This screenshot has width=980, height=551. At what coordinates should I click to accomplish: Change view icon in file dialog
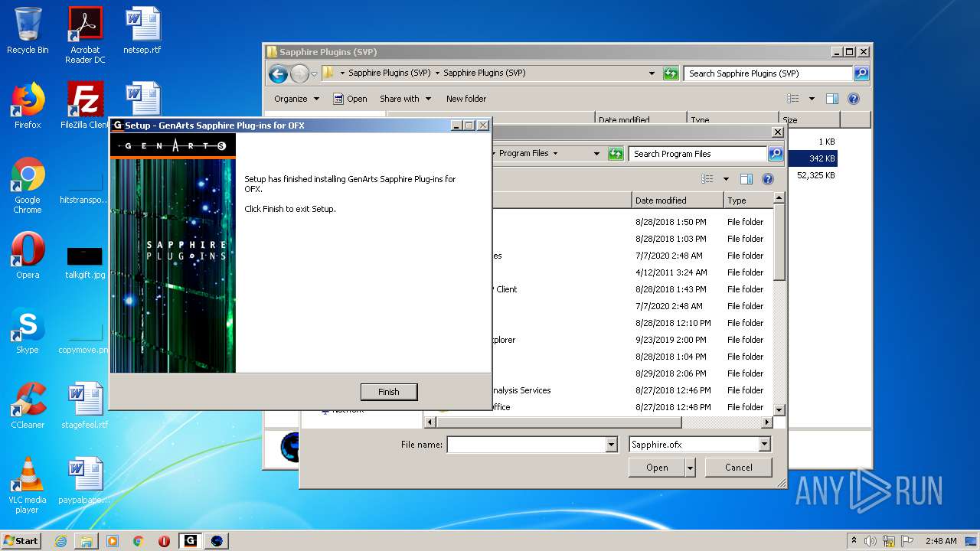pos(707,179)
